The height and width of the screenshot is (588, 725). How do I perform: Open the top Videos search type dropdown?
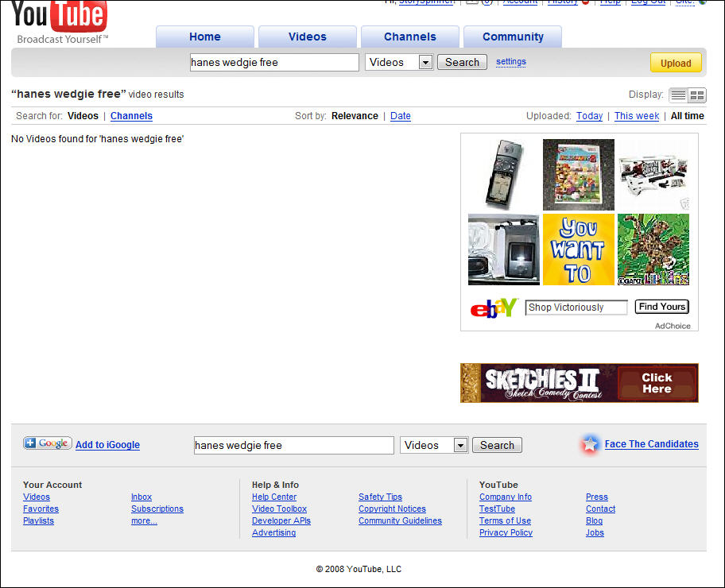pyautogui.click(x=399, y=63)
